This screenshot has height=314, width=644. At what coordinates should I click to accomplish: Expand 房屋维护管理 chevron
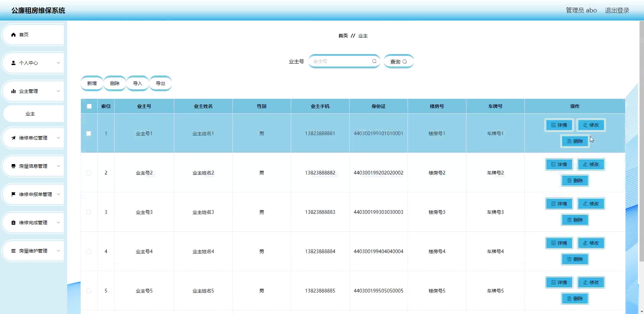tap(58, 251)
